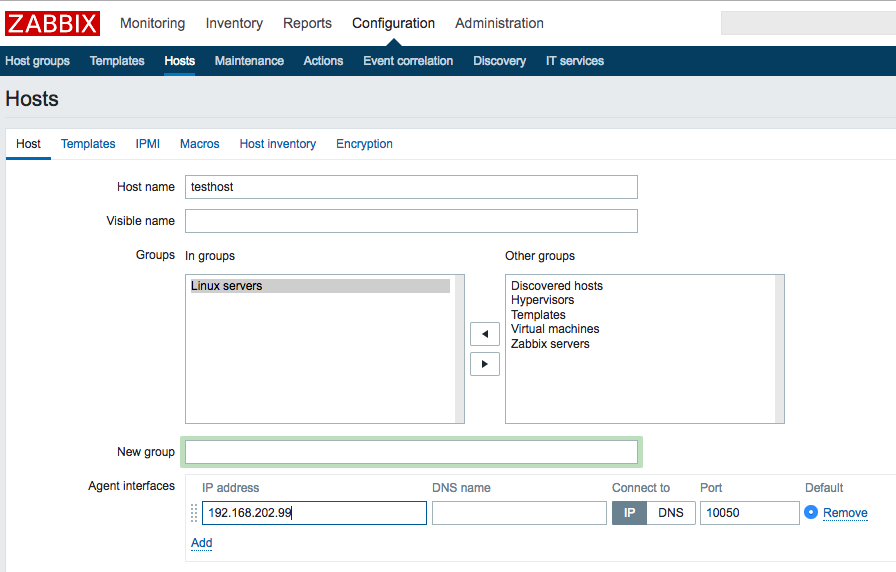Open the Inventory menu
The image size is (896, 572).
[x=234, y=23]
